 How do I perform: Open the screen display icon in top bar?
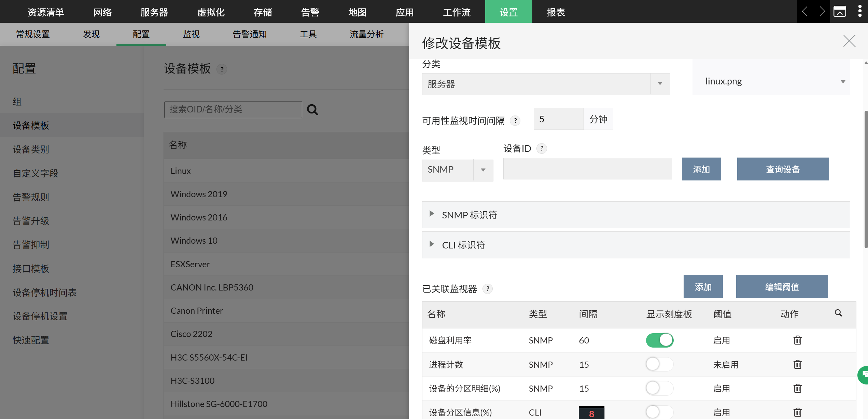(x=840, y=12)
